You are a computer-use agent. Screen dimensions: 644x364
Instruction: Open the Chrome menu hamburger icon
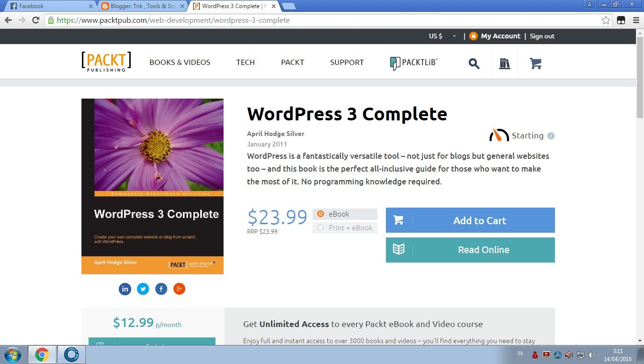pyautogui.click(x=635, y=20)
